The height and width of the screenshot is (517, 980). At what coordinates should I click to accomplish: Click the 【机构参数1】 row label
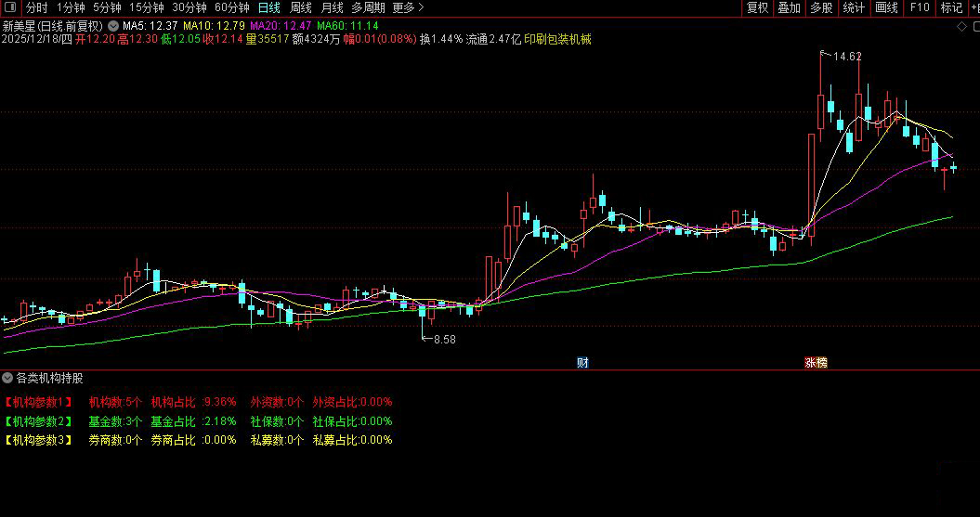pyautogui.click(x=38, y=402)
